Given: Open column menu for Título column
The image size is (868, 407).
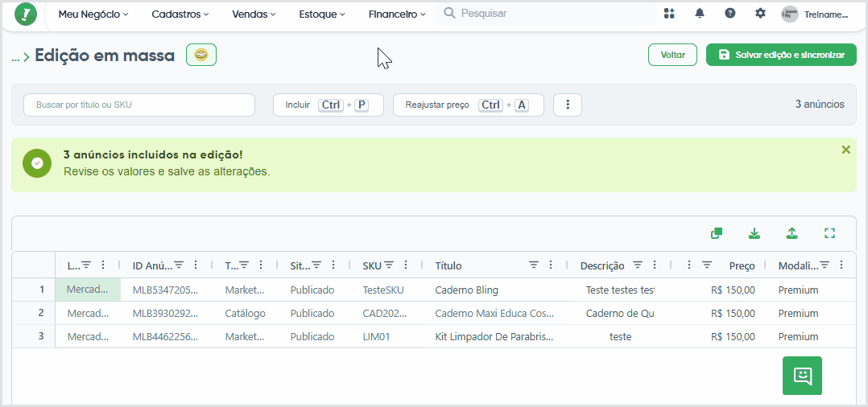Looking at the screenshot, I should click(x=550, y=265).
